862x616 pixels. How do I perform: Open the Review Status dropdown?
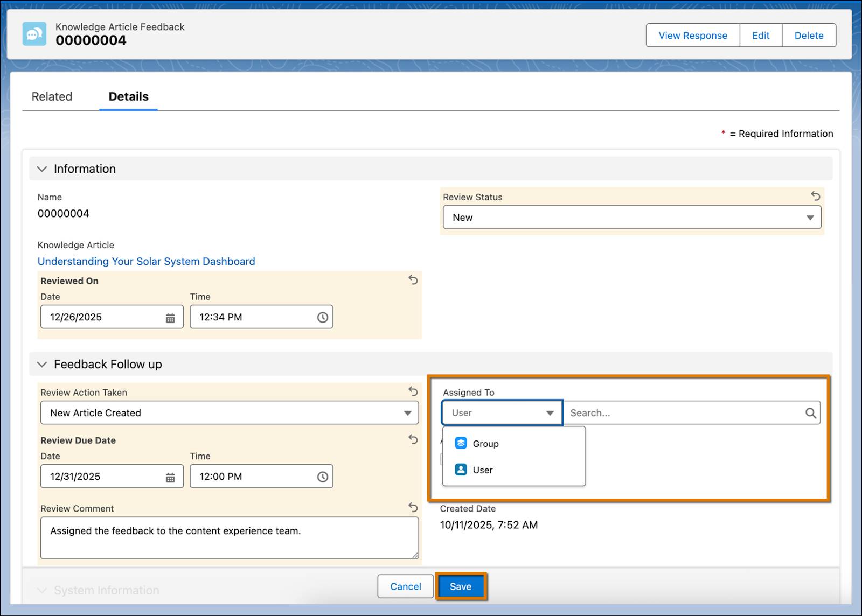click(x=632, y=218)
